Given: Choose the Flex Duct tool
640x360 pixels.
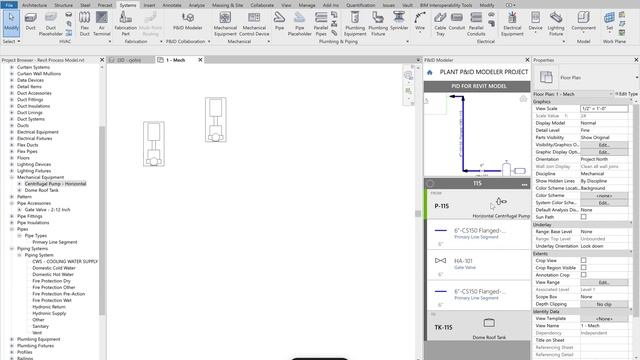Looking at the screenshot, I should point(84,24).
